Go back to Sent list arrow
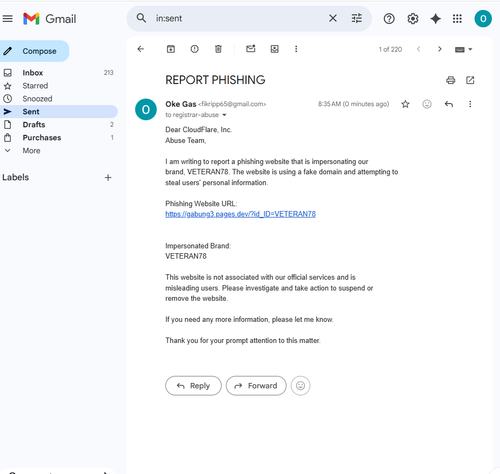This screenshot has width=500, height=474. click(141, 49)
